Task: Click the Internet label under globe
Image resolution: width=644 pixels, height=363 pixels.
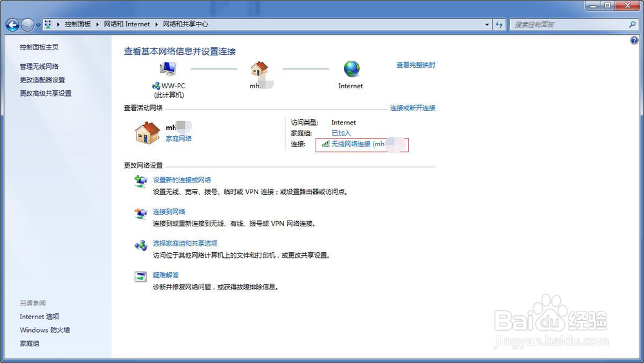Action: click(x=351, y=86)
